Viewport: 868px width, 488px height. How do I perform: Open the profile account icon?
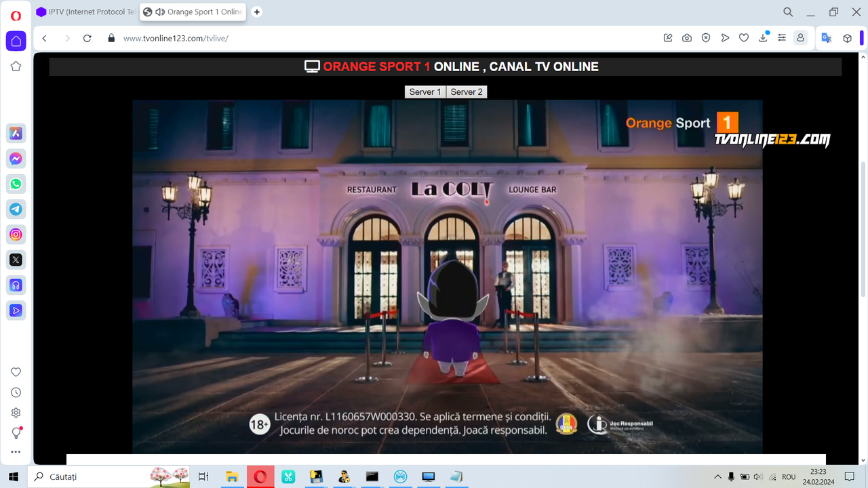click(801, 38)
